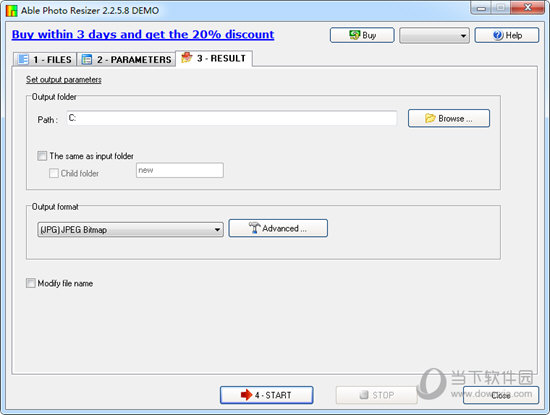Click the Close button at the bottom
This screenshot has height=415, width=550.
pos(501,395)
